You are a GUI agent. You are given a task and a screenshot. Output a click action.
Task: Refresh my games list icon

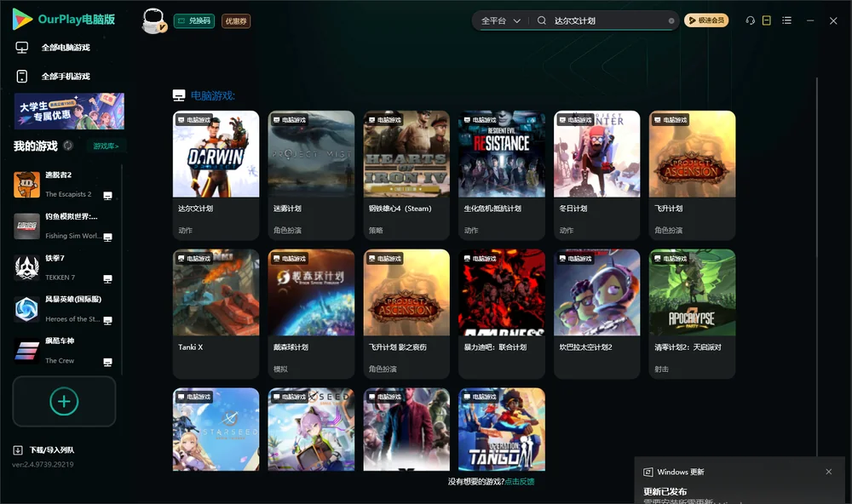click(x=68, y=146)
